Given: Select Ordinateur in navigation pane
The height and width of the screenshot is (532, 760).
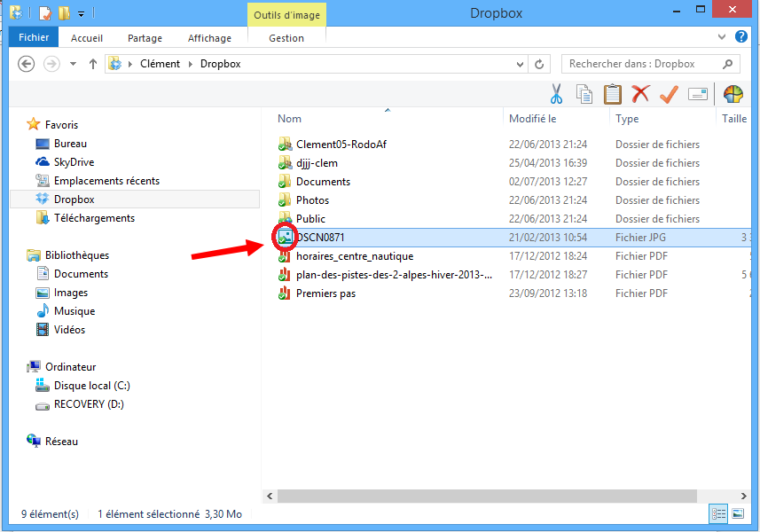Looking at the screenshot, I should point(71,367).
